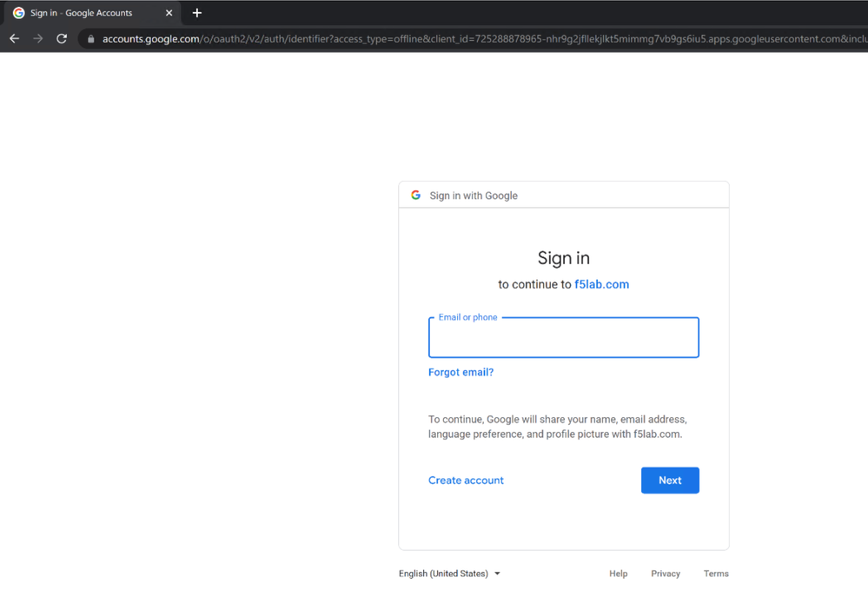The width and height of the screenshot is (868, 597).
Task: Select the Sign in - Google Accounts tab
Action: (90, 13)
